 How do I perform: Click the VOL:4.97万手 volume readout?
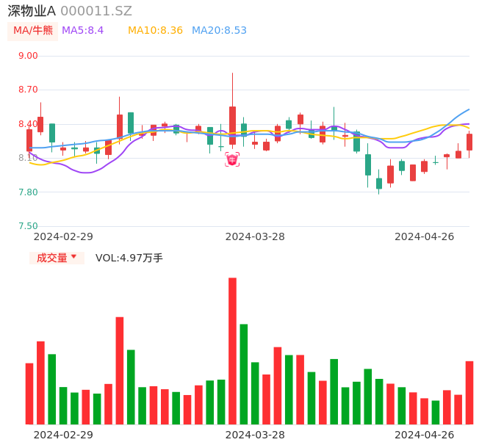pos(129,258)
